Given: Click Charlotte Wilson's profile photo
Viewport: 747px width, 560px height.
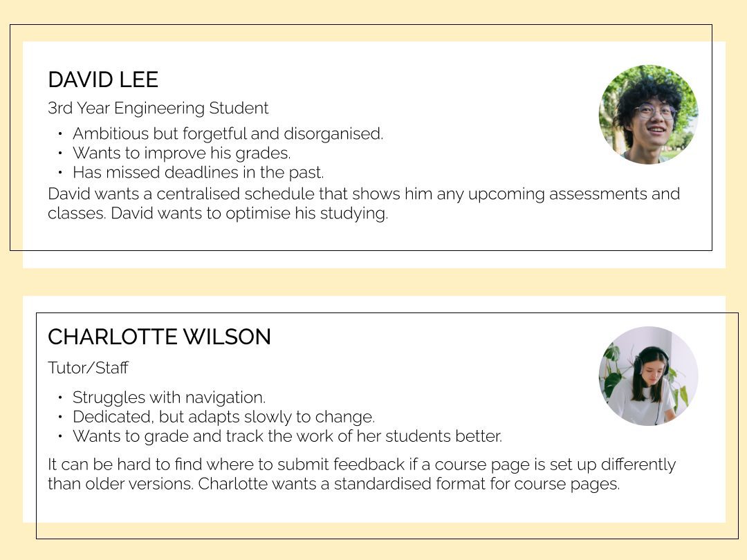Looking at the screenshot, I should click(648, 375).
